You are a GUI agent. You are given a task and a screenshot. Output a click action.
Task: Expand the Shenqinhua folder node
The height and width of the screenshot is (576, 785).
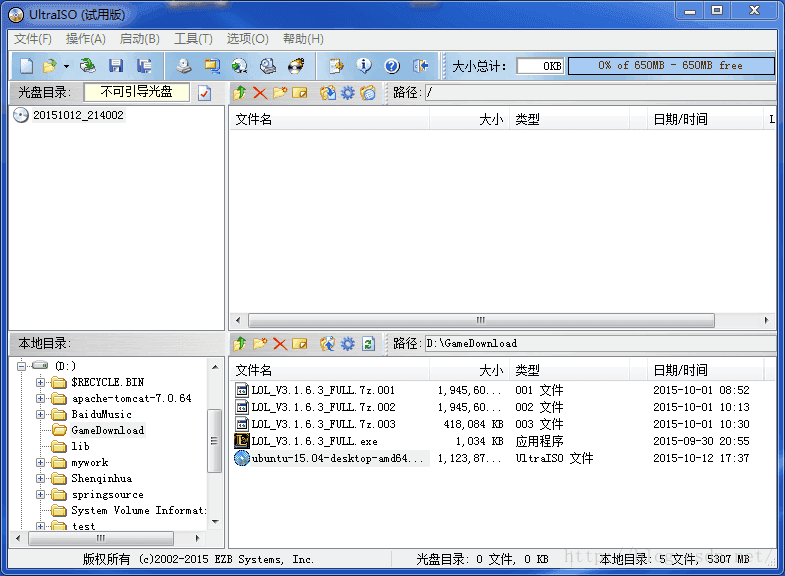point(41,479)
